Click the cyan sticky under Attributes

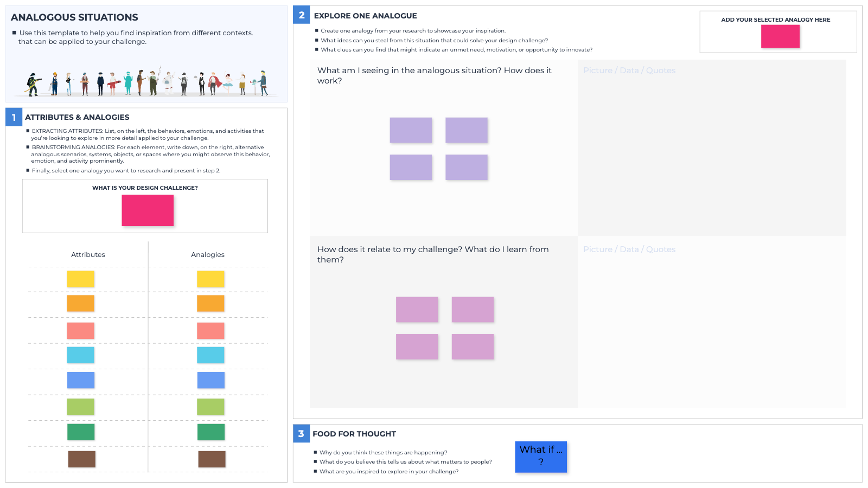(x=80, y=355)
